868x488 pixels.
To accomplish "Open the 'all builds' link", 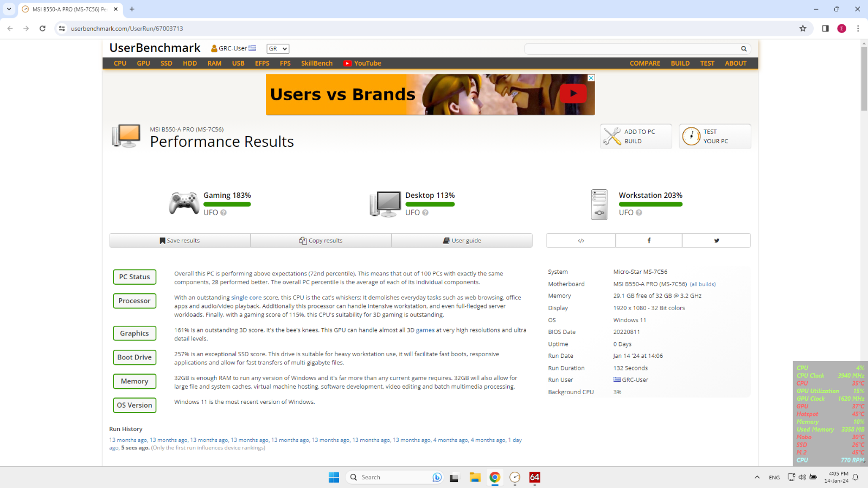I will click(x=703, y=284).
